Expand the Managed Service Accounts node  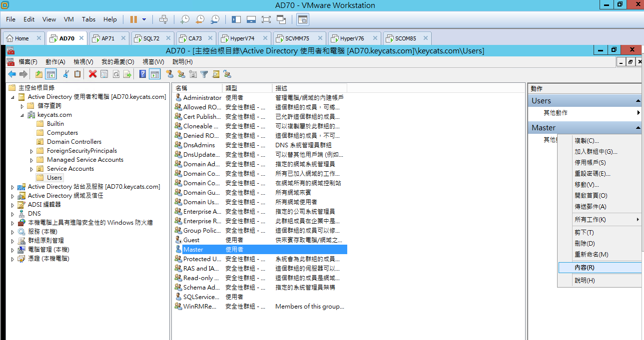point(31,160)
